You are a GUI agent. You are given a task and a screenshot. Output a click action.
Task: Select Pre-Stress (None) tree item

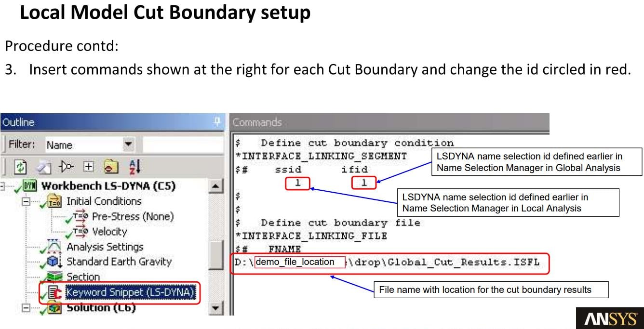coord(133,217)
